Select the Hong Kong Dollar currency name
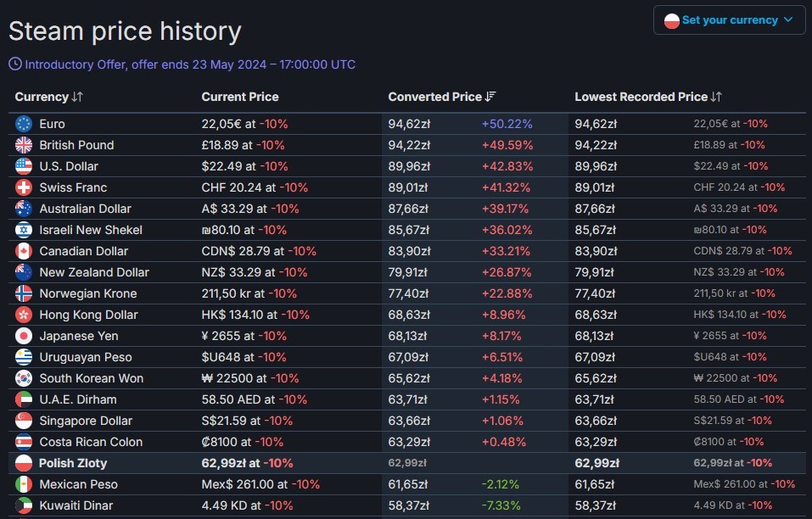This screenshot has width=812, height=519. point(88,315)
